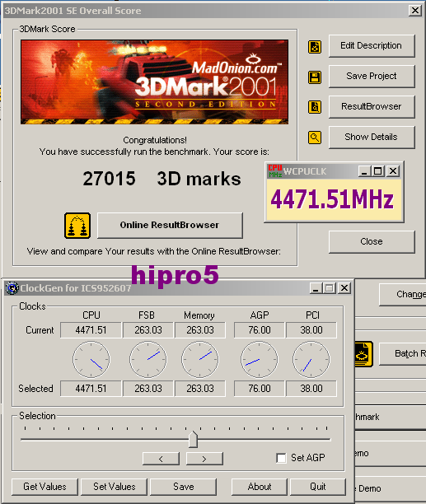
Task: Minimize the WCPUCLK window
Action: (x=364, y=171)
